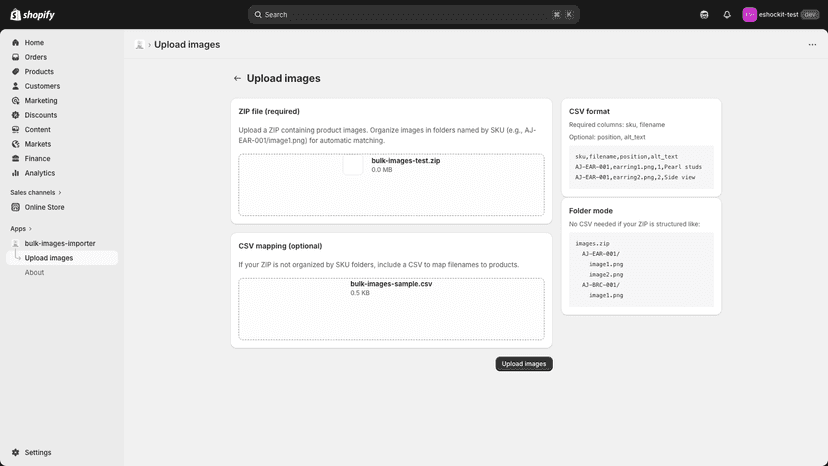Click the back arrow beside Upload images
The height and width of the screenshot is (466, 828).
click(x=237, y=78)
